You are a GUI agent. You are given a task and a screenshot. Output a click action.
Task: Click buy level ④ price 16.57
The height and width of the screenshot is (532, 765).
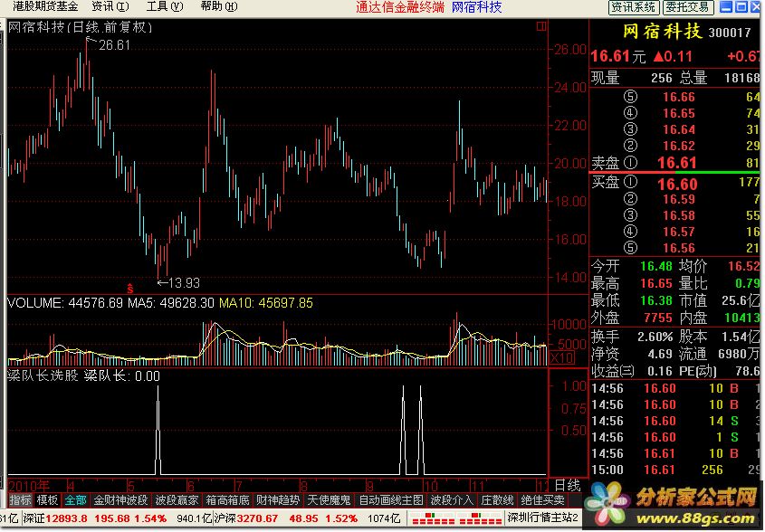[679, 231]
